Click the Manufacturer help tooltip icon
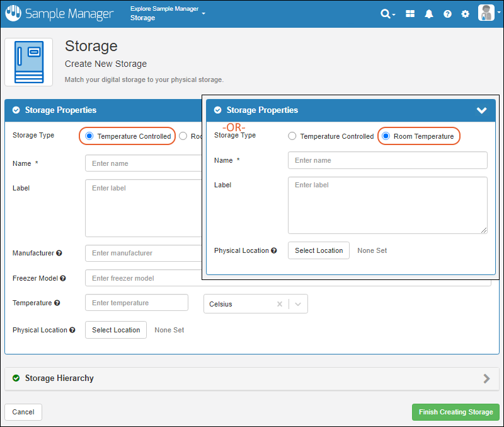 tap(59, 253)
